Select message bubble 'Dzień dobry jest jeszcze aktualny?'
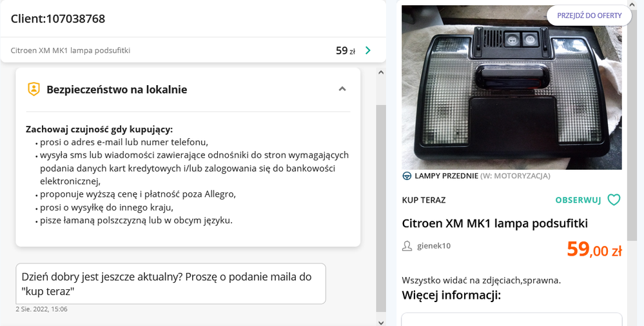This screenshot has height=326, width=644. [x=170, y=283]
